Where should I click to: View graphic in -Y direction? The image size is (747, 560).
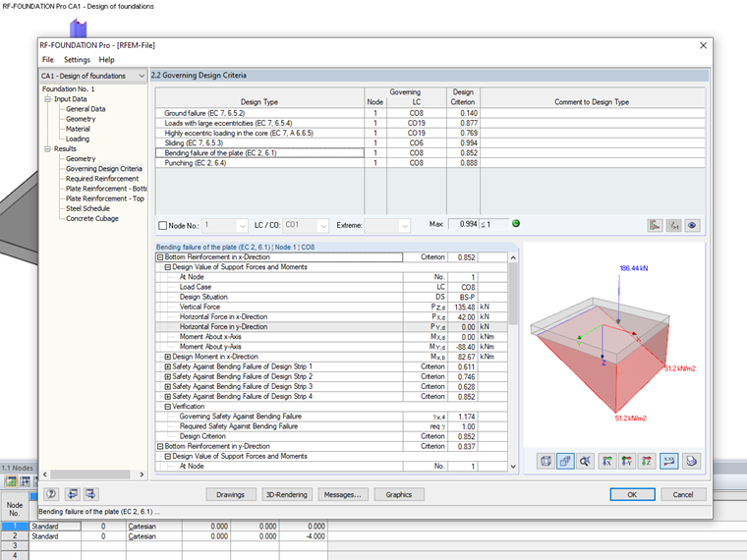(x=627, y=461)
